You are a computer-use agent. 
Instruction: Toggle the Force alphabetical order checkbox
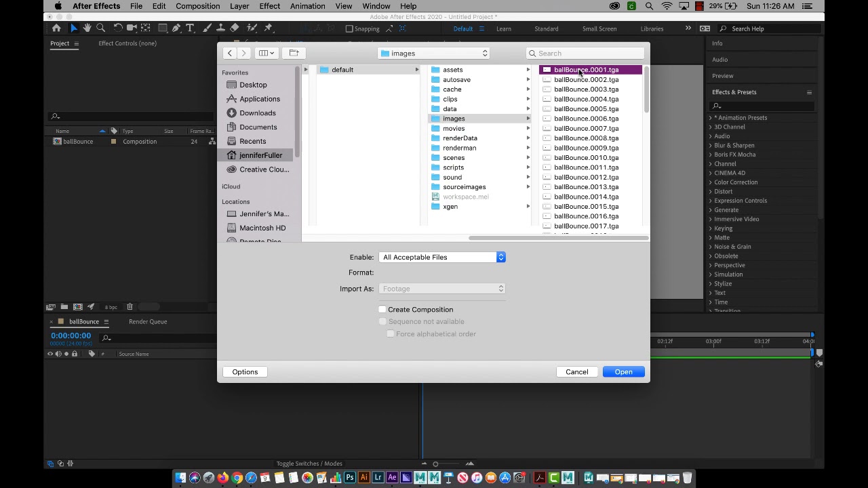click(391, 334)
